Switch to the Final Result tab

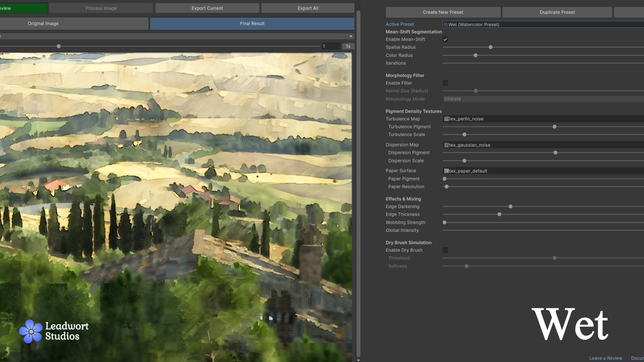tap(252, 24)
